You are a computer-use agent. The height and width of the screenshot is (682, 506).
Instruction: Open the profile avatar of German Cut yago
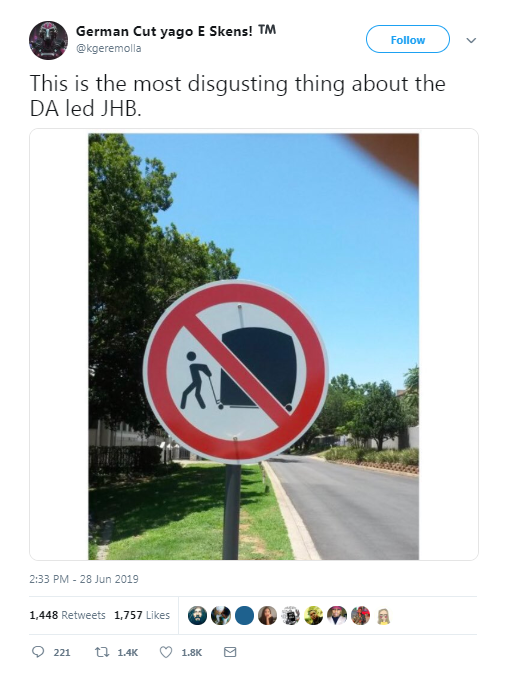(x=48, y=40)
